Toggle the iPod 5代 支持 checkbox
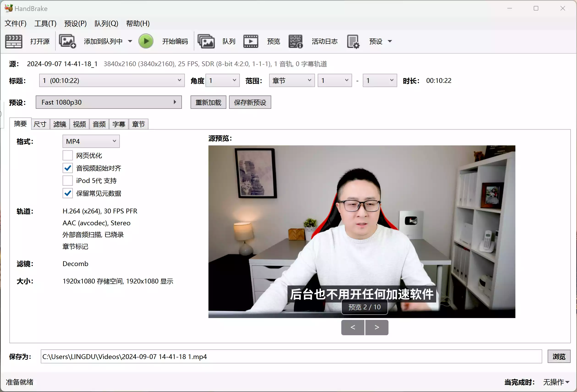577x392 pixels. [x=68, y=180]
